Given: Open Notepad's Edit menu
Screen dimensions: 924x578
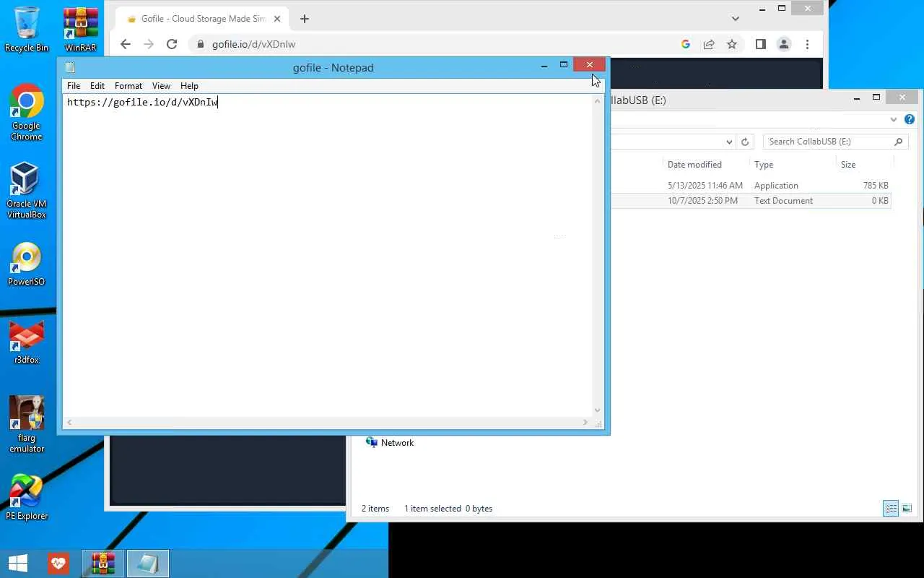Looking at the screenshot, I should tap(97, 86).
